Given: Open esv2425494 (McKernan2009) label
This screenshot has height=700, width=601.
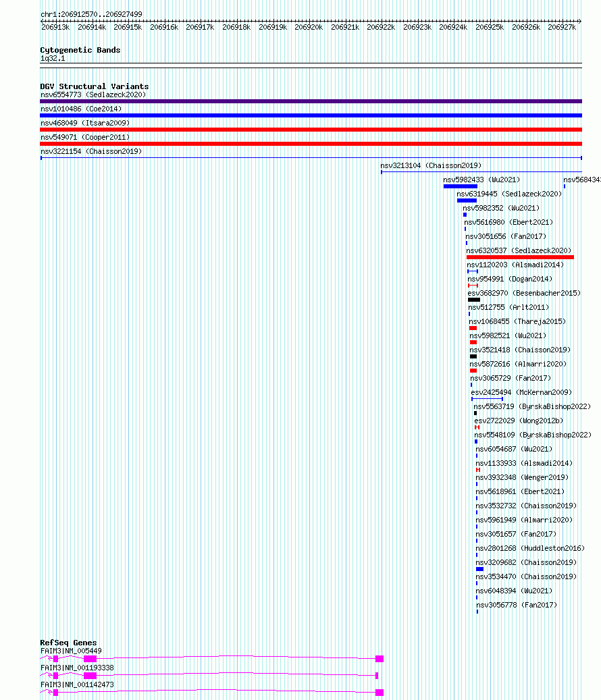Looking at the screenshot, I should 521,392.
